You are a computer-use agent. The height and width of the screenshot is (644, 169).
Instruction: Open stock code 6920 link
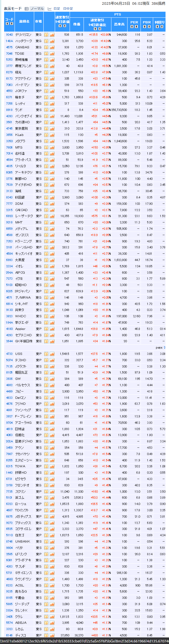point(9,216)
